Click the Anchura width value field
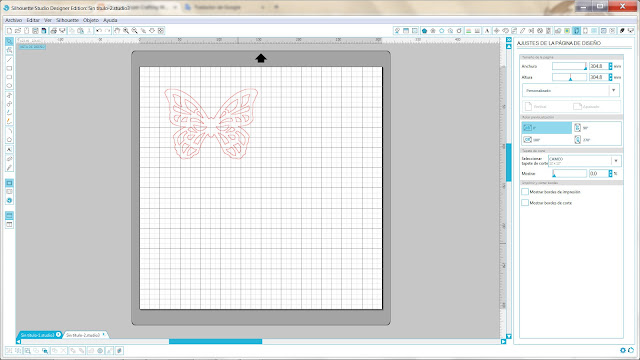 click(x=598, y=66)
